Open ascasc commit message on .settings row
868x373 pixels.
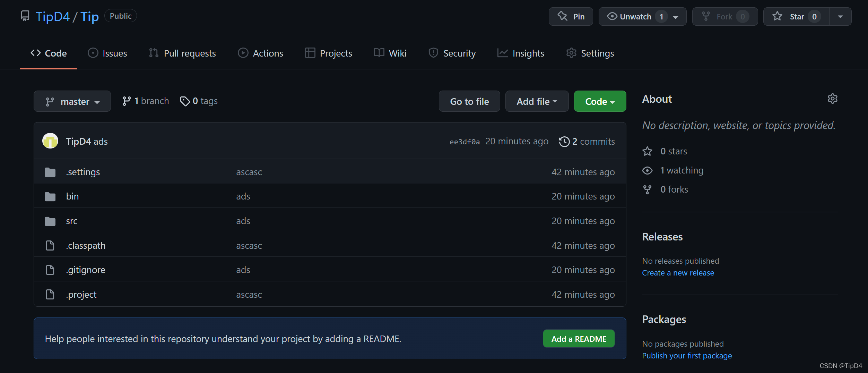249,172
